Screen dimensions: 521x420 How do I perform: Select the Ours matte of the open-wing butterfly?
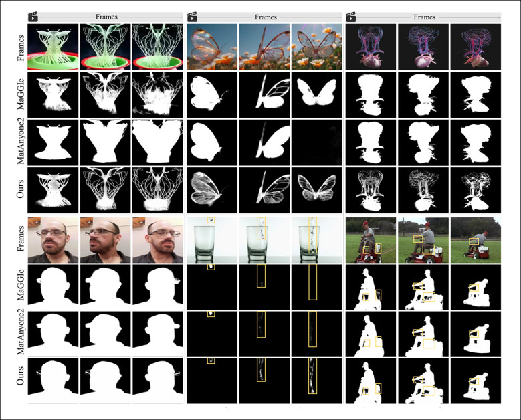(316, 190)
